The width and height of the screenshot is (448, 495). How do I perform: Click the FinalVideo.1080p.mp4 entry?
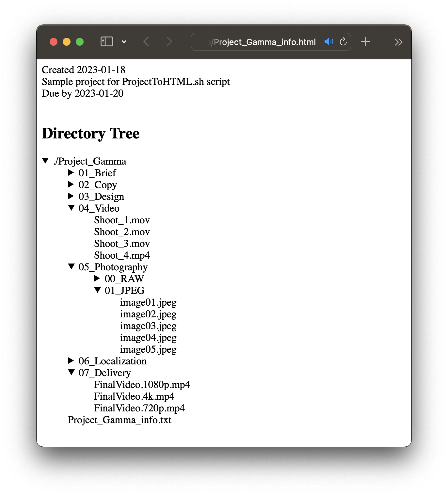[x=142, y=385]
